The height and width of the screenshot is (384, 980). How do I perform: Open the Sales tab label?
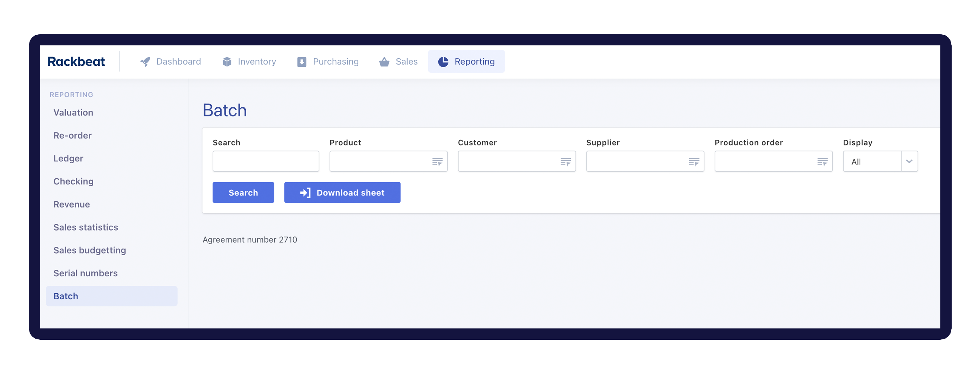click(406, 61)
